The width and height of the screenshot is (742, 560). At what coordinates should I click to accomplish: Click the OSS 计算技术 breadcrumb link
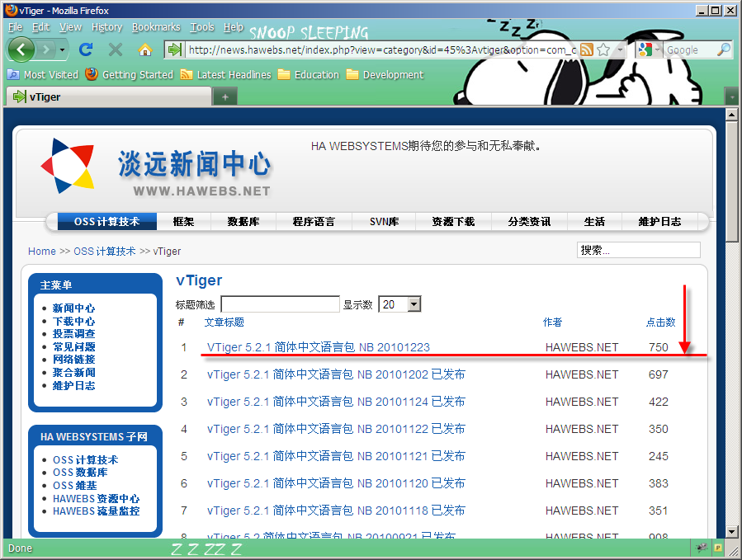click(105, 252)
